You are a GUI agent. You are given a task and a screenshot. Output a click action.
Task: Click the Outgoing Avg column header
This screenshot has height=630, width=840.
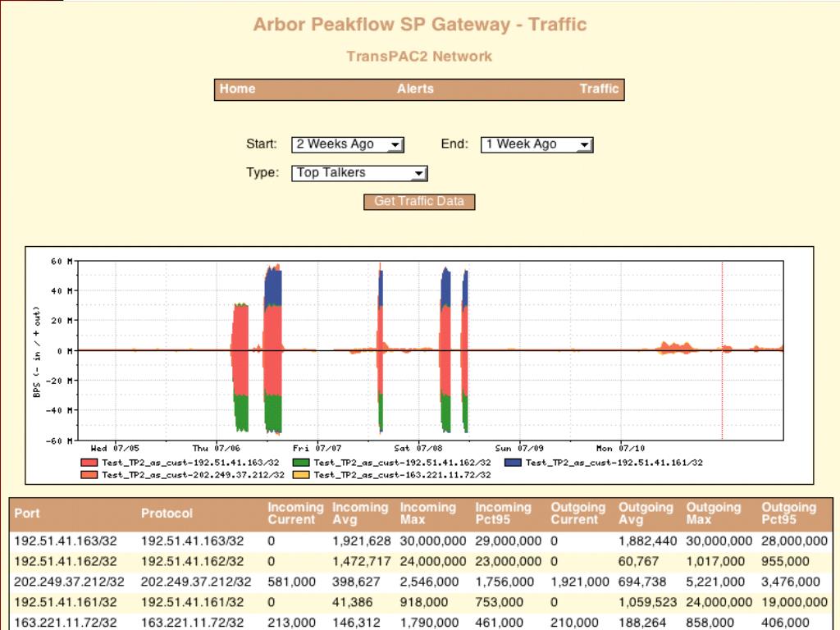click(646, 514)
